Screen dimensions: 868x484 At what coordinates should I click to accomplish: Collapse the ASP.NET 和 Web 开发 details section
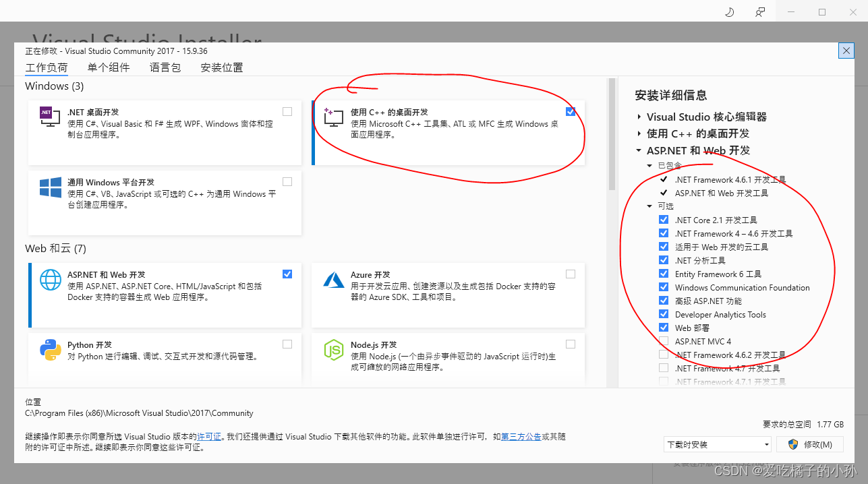(x=639, y=150)
